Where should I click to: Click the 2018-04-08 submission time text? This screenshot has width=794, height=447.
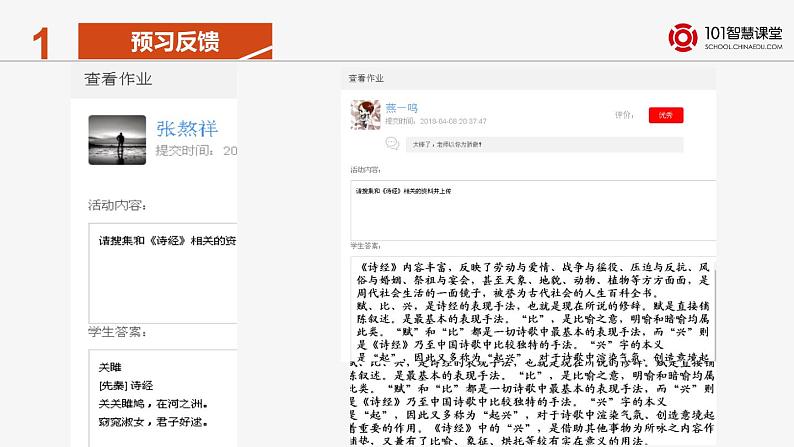(x=453, y=121)
